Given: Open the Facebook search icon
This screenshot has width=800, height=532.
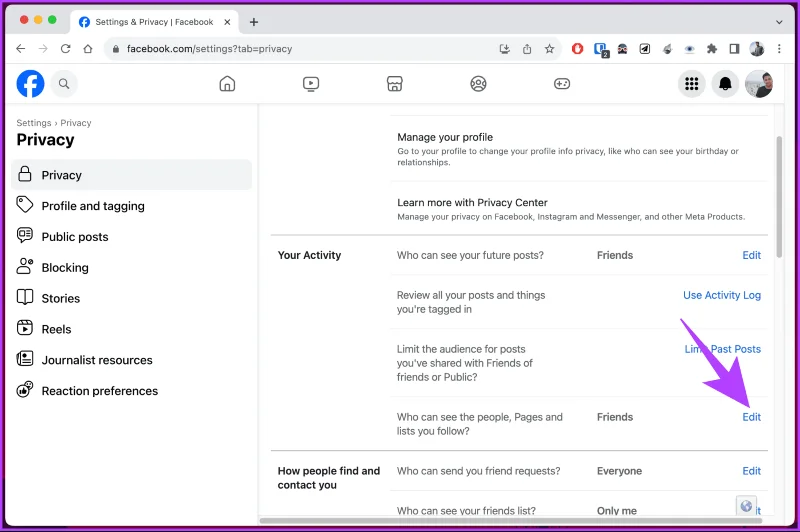Looking at the screenshot, I should [x=64, y=84].
